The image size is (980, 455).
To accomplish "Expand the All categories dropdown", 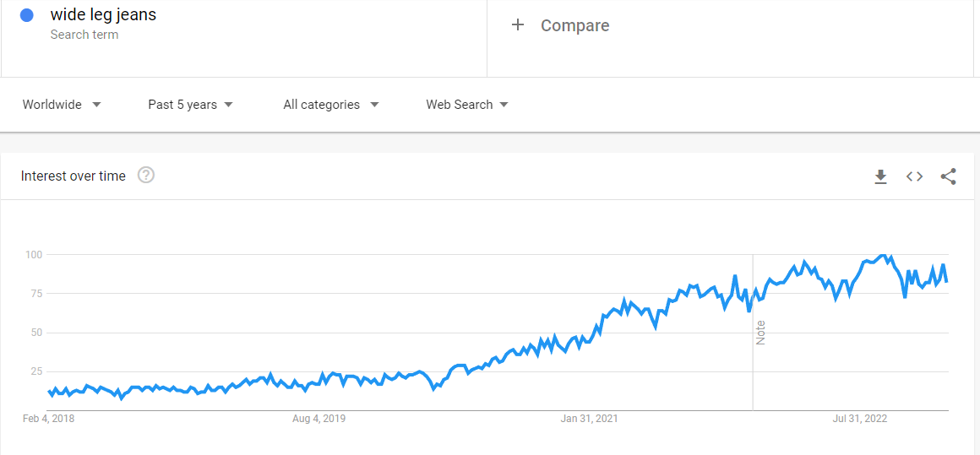I will click(x=331, y=105).
